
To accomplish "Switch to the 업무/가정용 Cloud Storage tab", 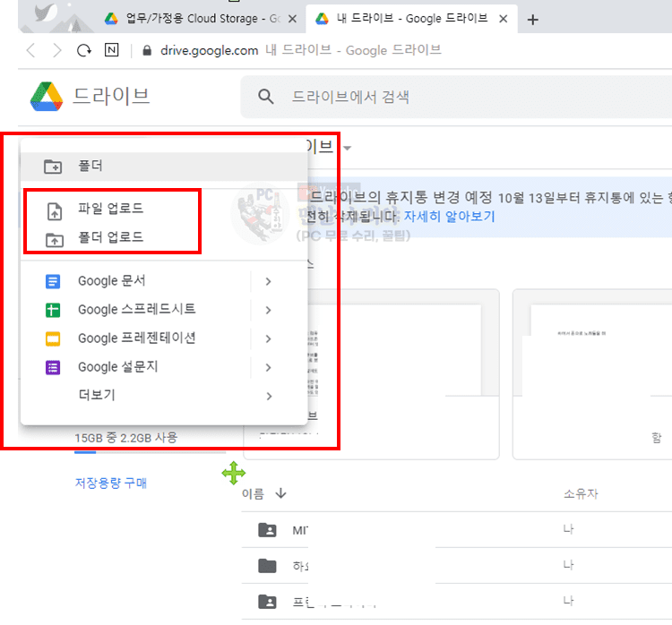I will tap(202, 19).
